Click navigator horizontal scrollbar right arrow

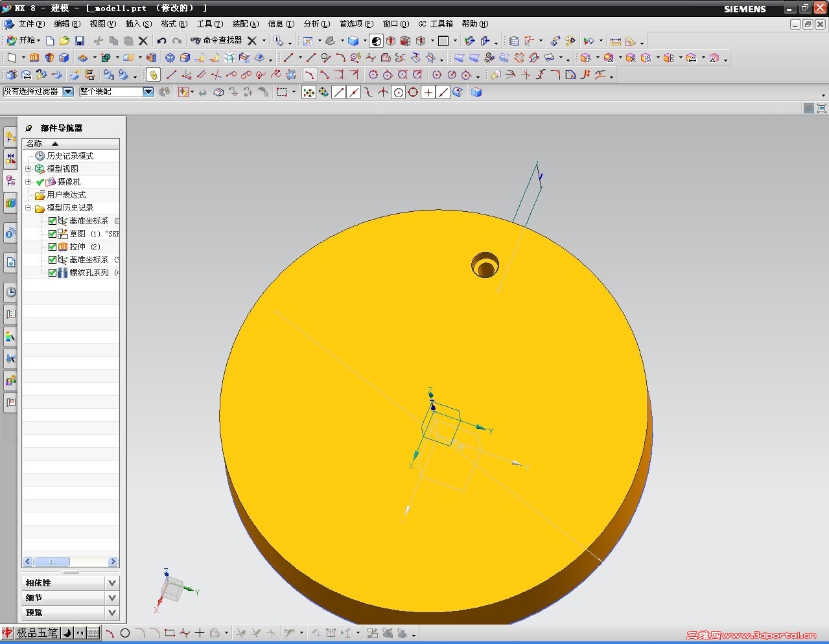(113, 562)
